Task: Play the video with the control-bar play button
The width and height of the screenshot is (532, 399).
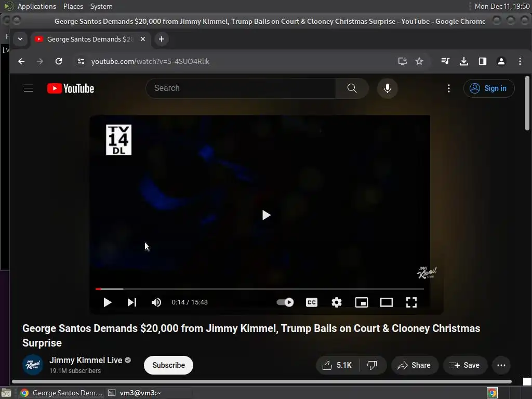Action: click(x=107, y=302)
